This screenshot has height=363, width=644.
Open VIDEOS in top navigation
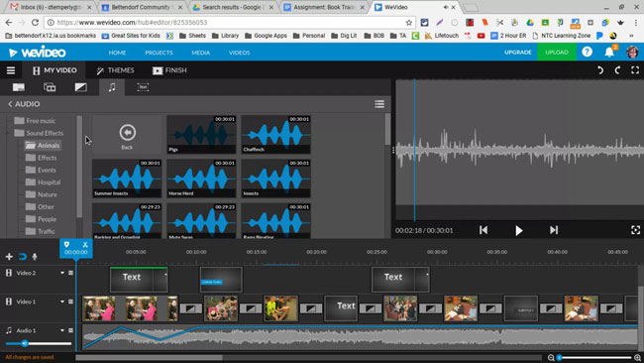pos(239,53)
